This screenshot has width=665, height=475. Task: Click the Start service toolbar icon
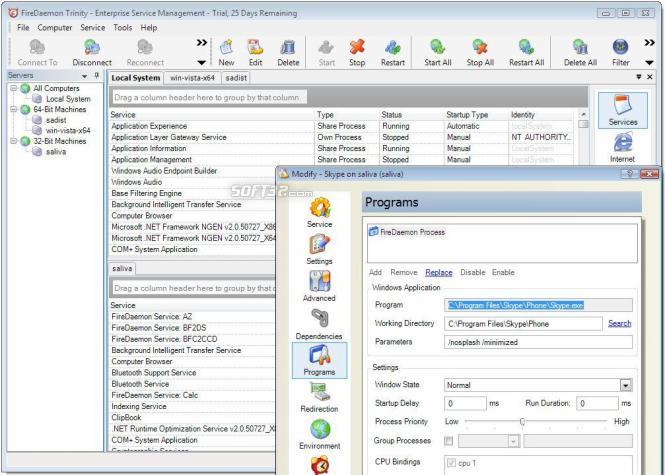coord(326,47)
